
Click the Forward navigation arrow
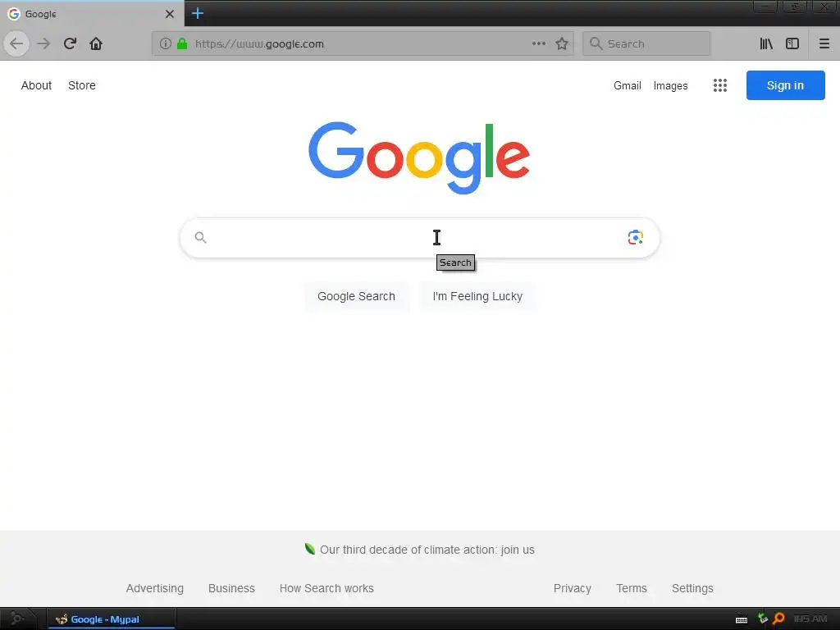pos(43,43)
